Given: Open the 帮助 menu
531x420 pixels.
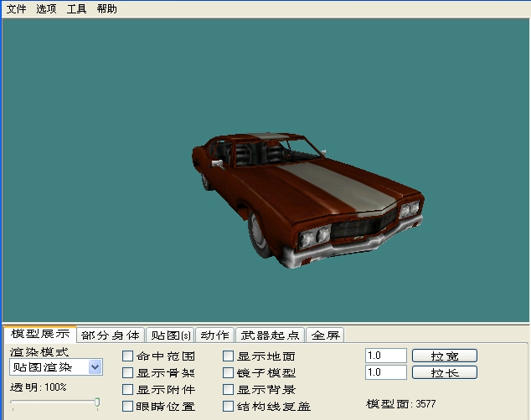Looking at the screenshot, I should click(x=106, y=9).
